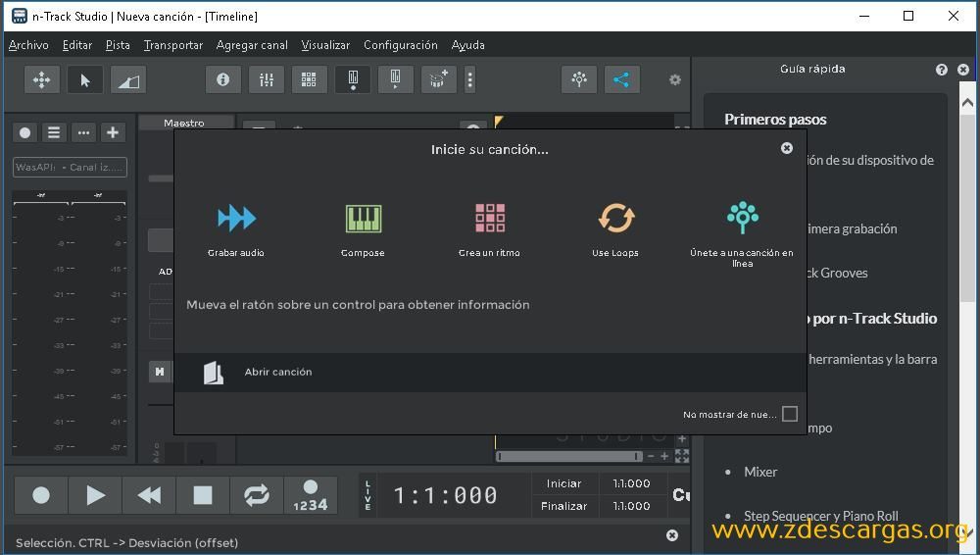Click the Primeros pasos heading
The height and width of the screenshot is (555, 980).
(x=775, y=120)
